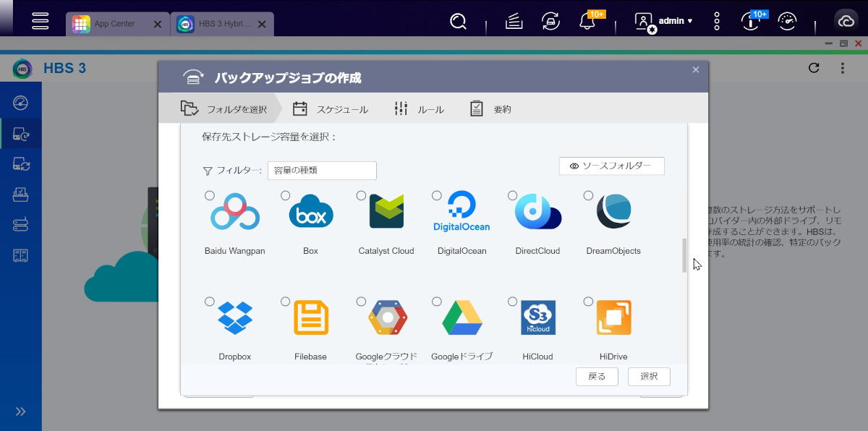Viewport: 868px width, 431px height.
Task: Click the storage list scrollbar thumb
Action: (x=684, y=255)
